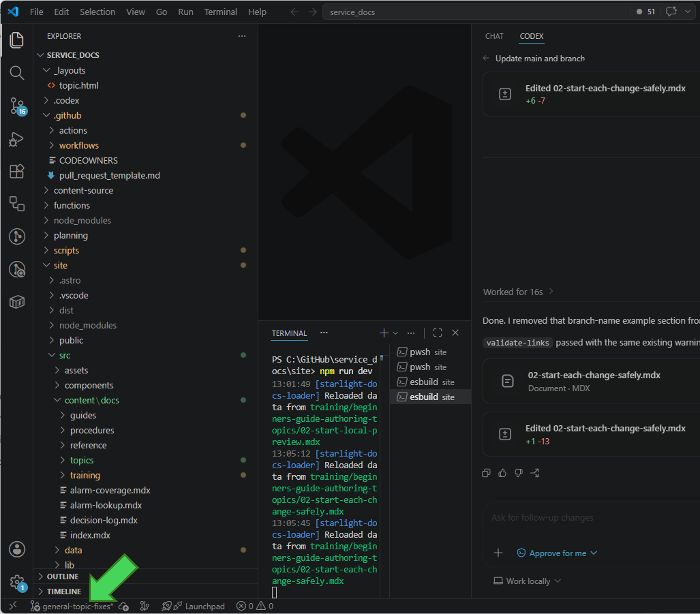The width and height of the screenshot is (700, 614).
Task: Copy the Codex response
Action: click(486, 473)
